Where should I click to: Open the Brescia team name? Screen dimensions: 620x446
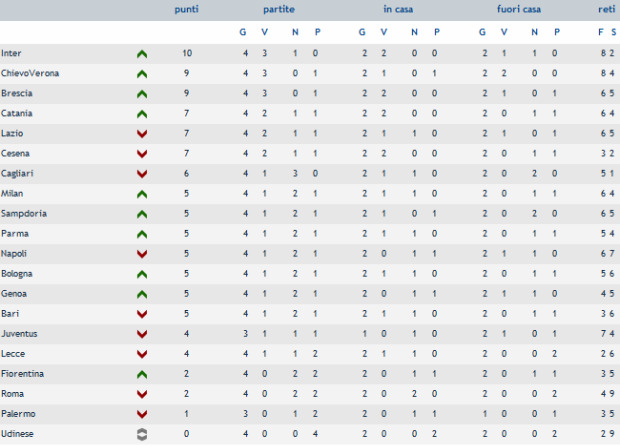(17, 93)
